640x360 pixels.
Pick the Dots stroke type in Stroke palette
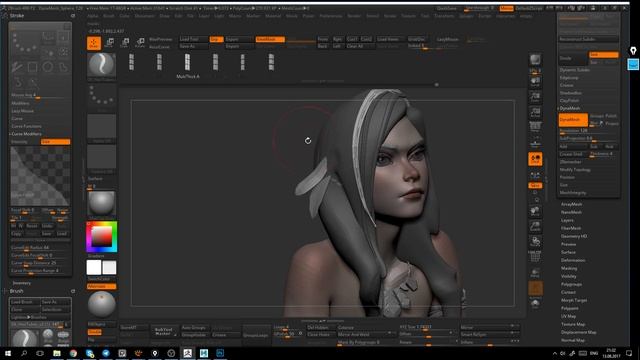pyautogui.click(x=24, y=44)
